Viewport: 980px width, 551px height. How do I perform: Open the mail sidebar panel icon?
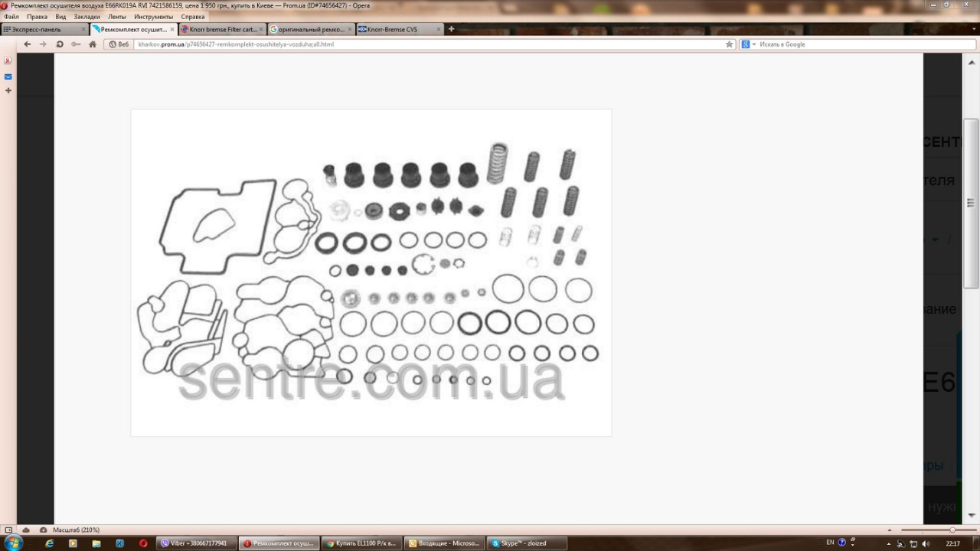(8, 77)
